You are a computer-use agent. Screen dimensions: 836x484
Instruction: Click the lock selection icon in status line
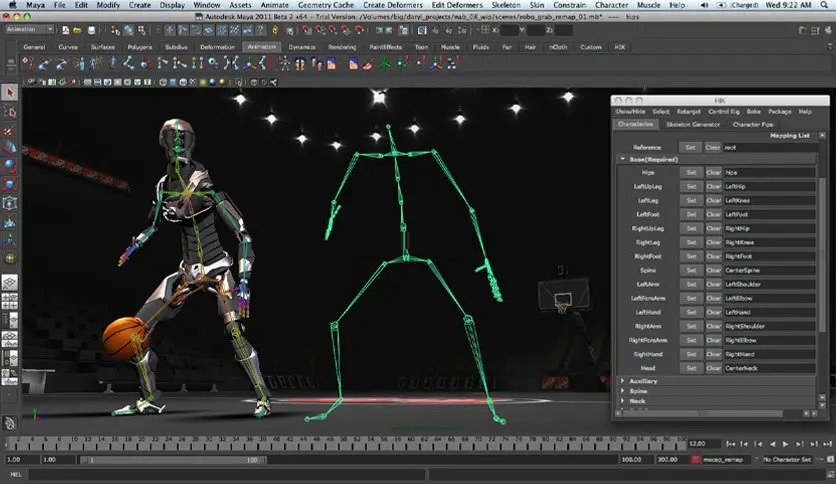coord(276,30)
